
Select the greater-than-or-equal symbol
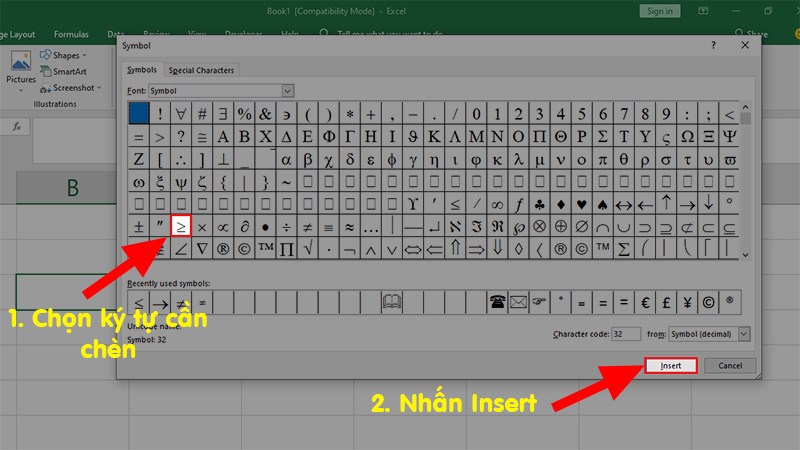[181, 226]
